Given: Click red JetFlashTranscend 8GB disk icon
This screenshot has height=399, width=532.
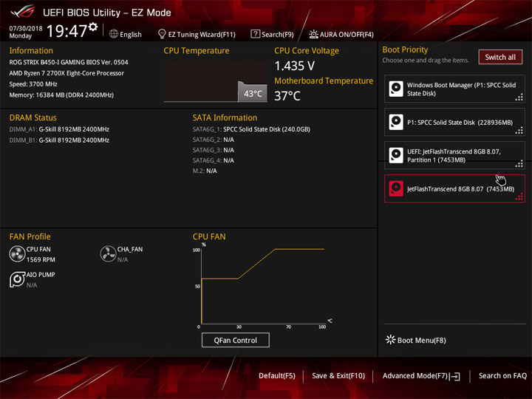Looking at the screenshot, I should [396, 188].
